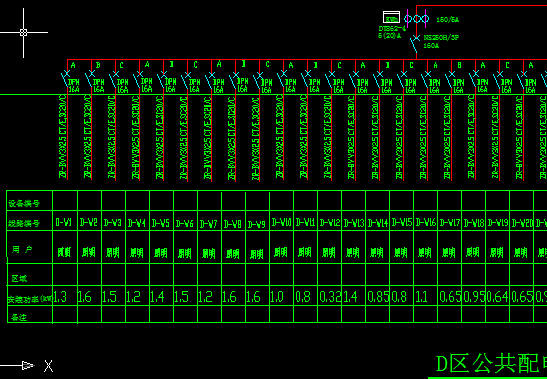Click the kWh meter symbol labeled DT862-4
Viewport: 547px width, 379px height.
(391, 17)
